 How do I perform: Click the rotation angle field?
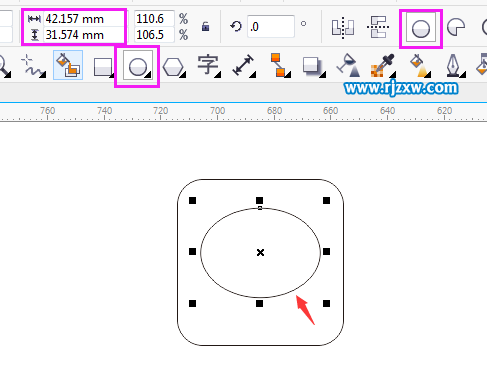point(271,26)
